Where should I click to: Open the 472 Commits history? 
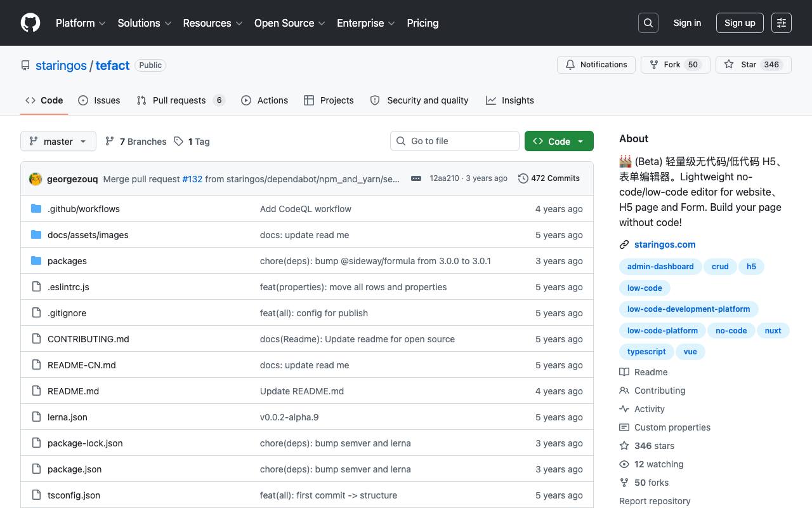click(549, 178)
